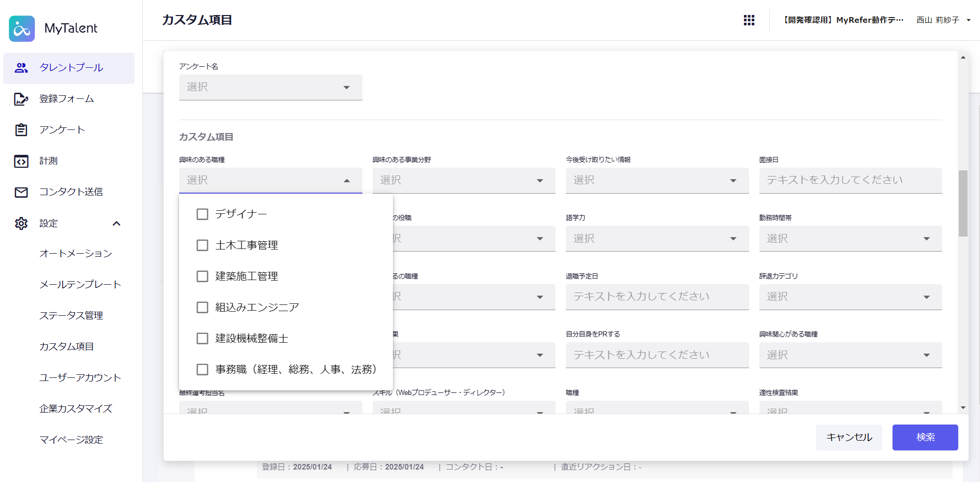Click the キャンセル button
980x482 pixels.
coord(849,437)
